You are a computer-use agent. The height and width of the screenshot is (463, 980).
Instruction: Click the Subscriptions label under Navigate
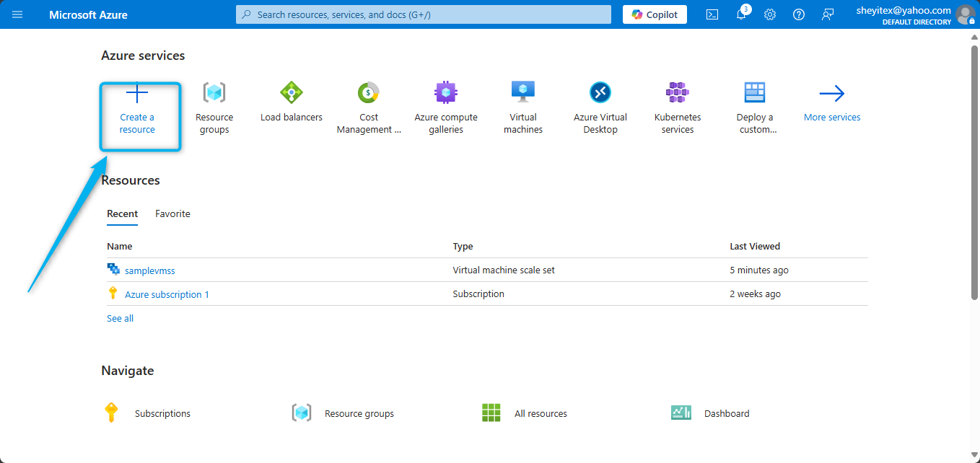coord(162,413)
